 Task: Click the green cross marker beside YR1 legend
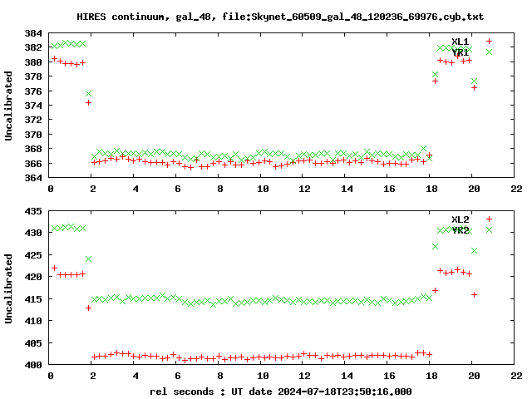489,52
